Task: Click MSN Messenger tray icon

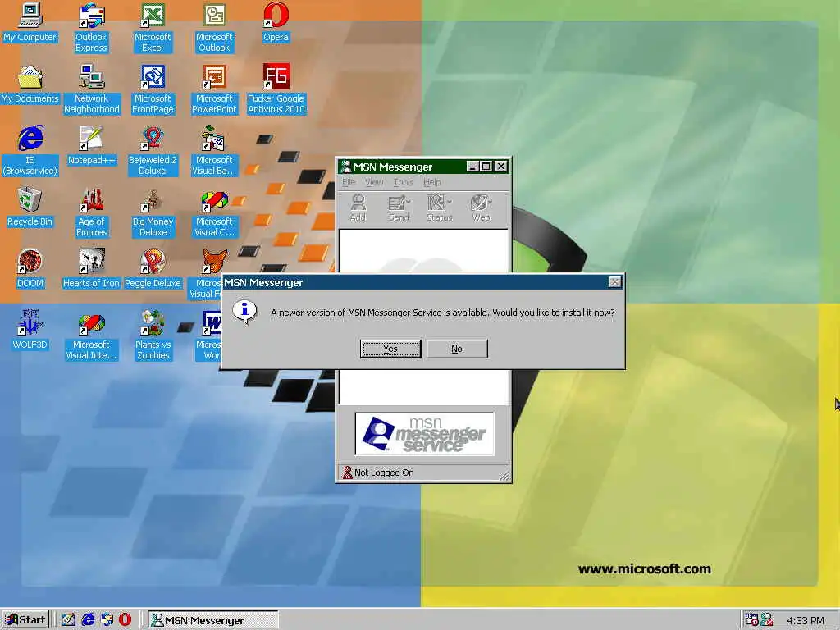Action: point(767,620)
